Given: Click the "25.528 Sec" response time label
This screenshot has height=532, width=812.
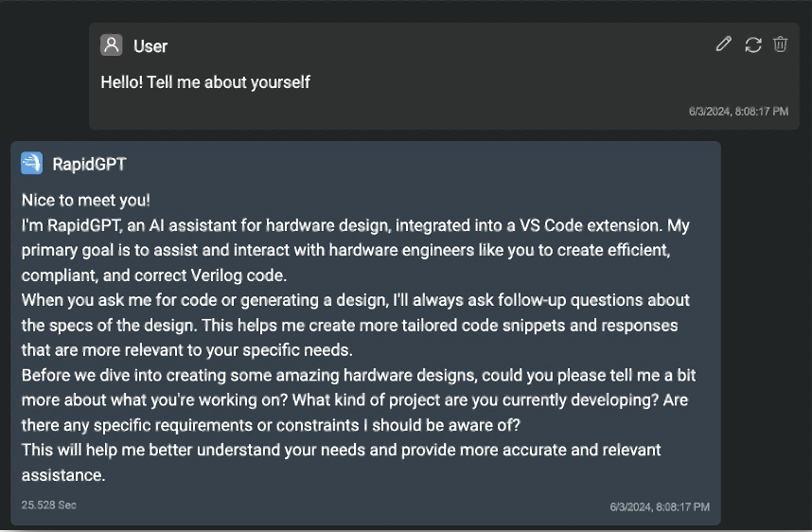Looking at the screenshot, I should pos(48,505).
